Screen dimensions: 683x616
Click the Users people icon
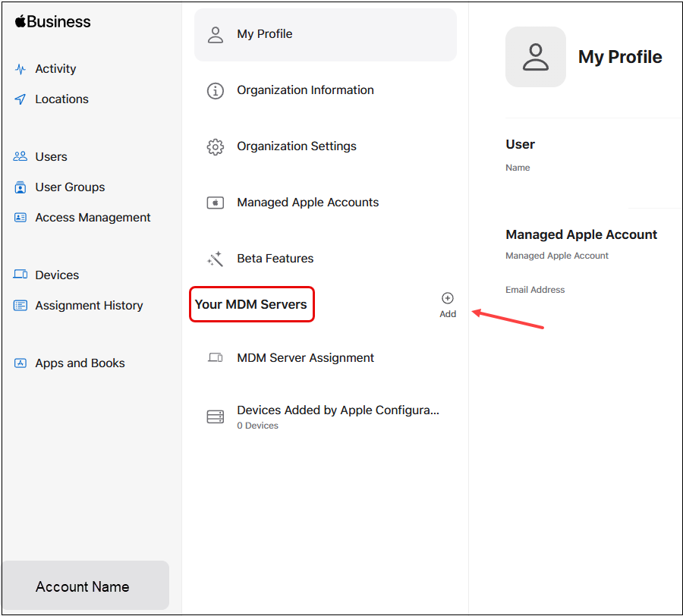point(20,157)
